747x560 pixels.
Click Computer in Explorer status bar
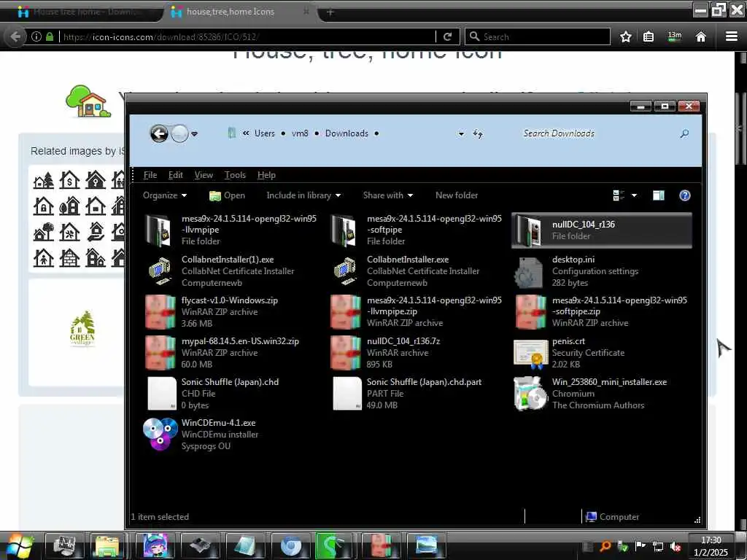tap(613, 517)
